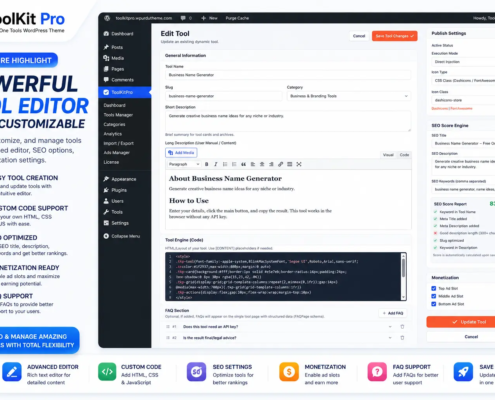Insert a bulleted list
The width and height of the screenshot is (495, 400).
225,164
